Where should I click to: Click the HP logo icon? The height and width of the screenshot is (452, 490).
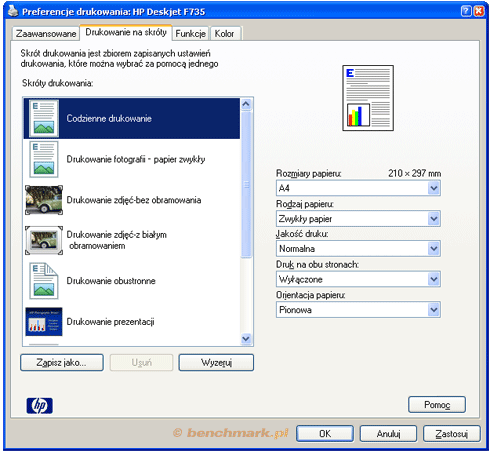(40, 406)
